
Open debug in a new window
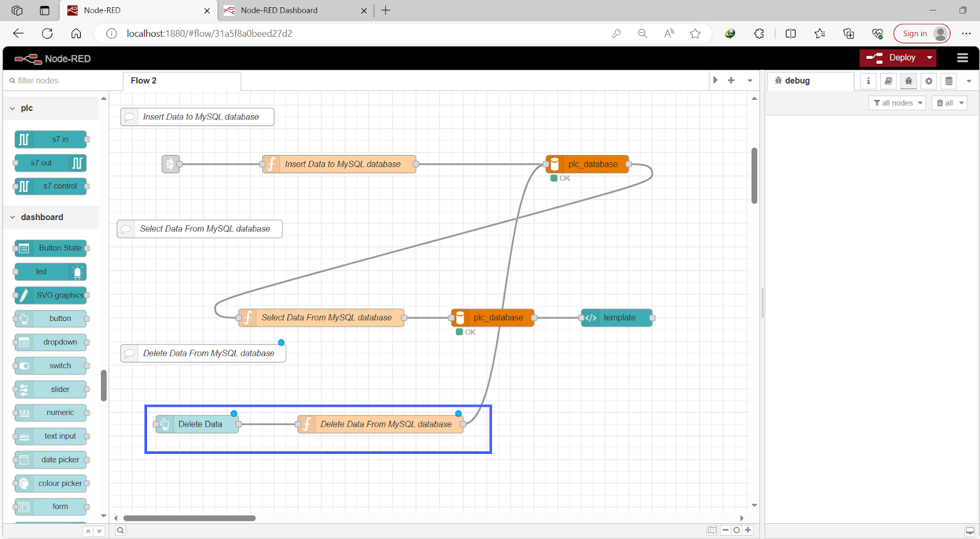click(x=970, y=531)
